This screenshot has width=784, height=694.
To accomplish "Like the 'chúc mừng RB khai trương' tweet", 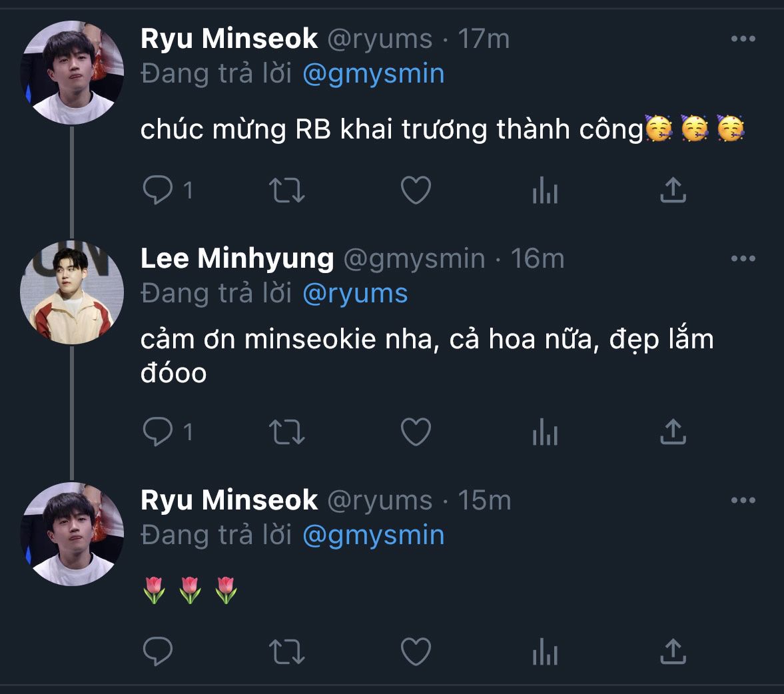I will [416, 190].
